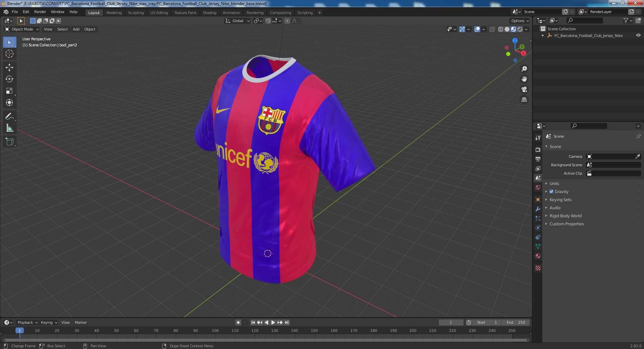Jump to the end frame
This screenshot has width=644, height=349.
pyautogui.click(x=287, y=322)
